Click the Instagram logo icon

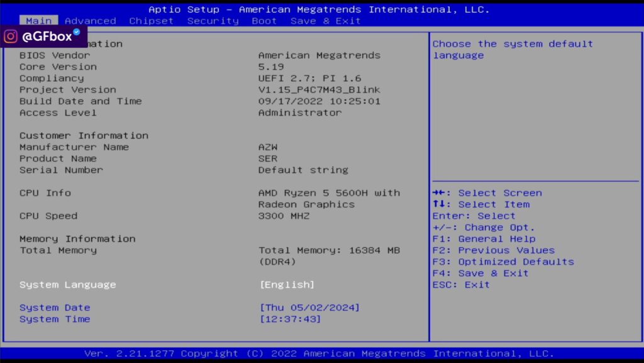click(x=11, y=36)
